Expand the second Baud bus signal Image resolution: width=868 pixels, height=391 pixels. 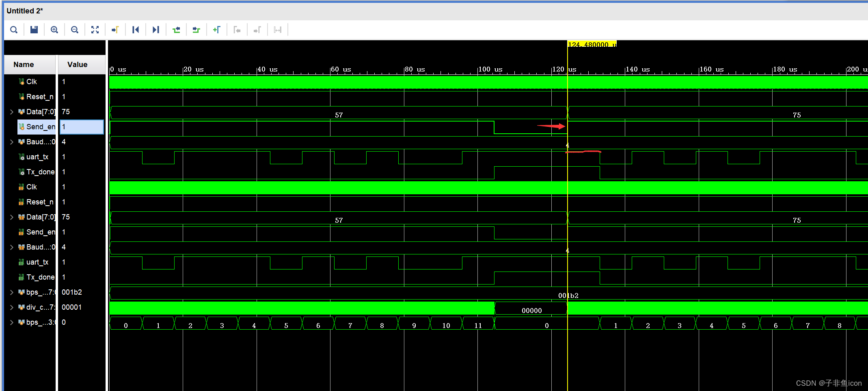(11, 247)
